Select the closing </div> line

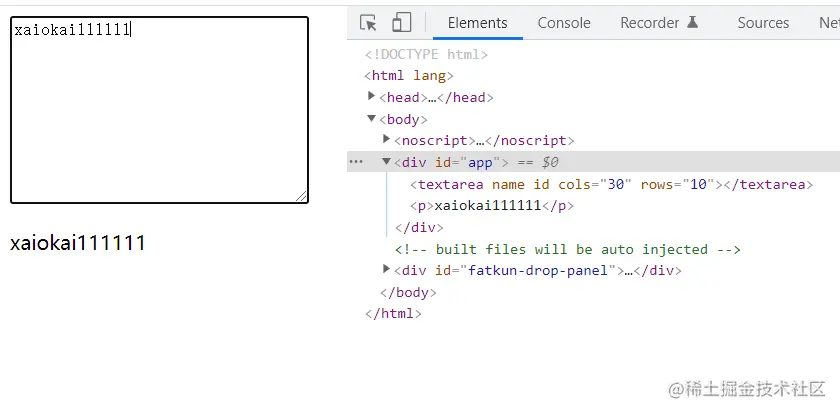419,227
